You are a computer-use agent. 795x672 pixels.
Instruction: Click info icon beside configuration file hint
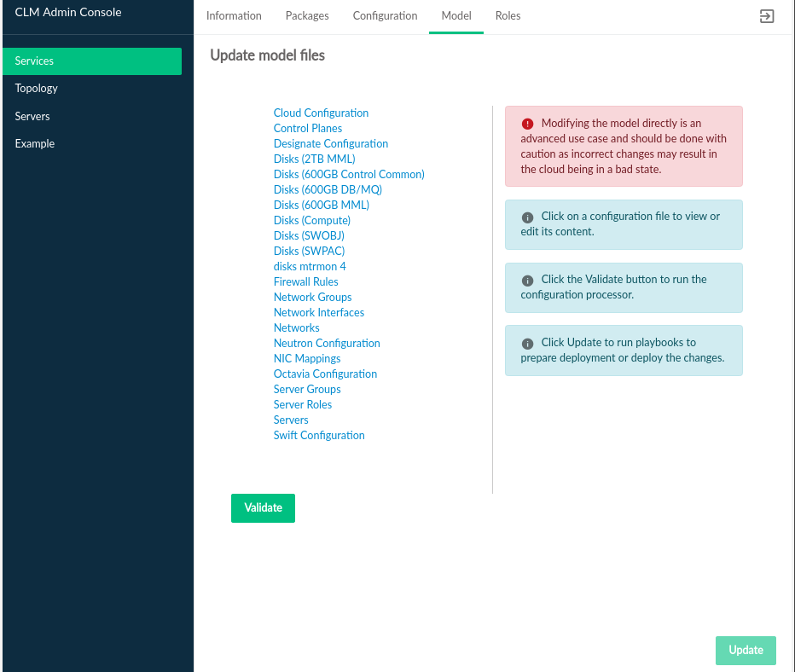(527, 217)
